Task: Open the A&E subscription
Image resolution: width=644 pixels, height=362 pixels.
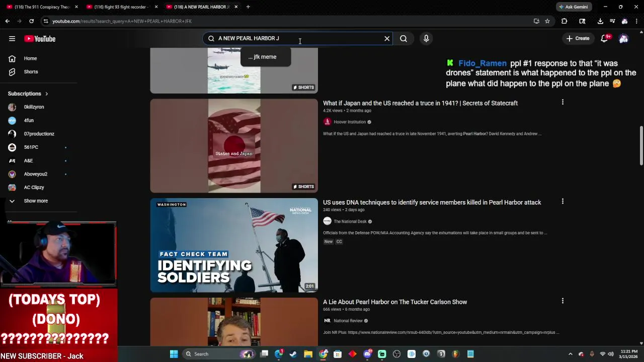Action: [28, 160]
